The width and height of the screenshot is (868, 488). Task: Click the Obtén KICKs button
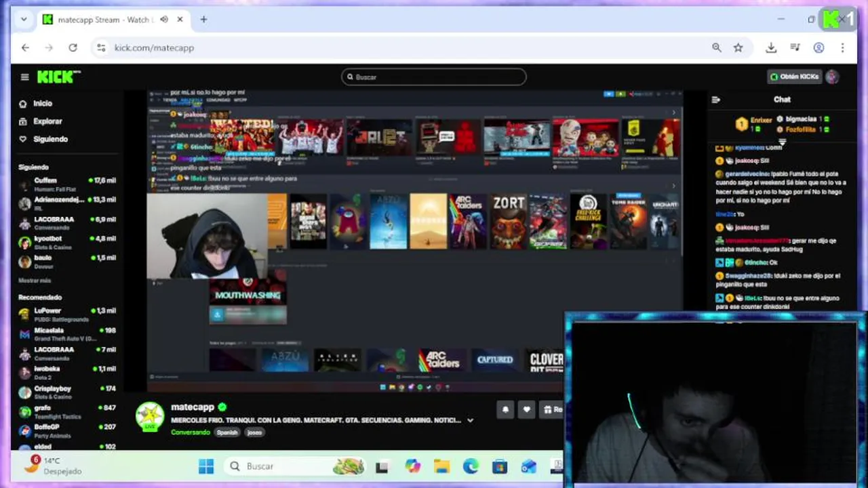794,77
